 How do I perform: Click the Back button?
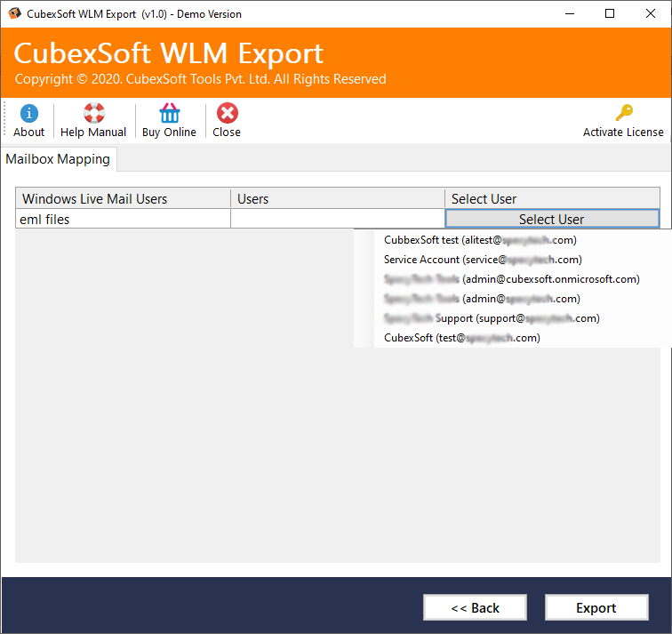click(475, 608)
